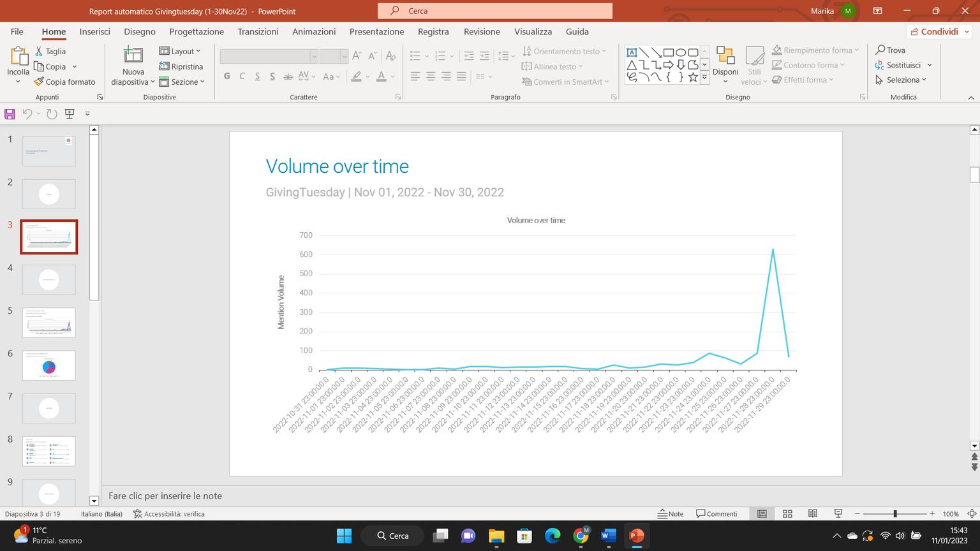Click the Undo arrow icon
This screenshot has height=551, width=980.
[x=27, y=114]
